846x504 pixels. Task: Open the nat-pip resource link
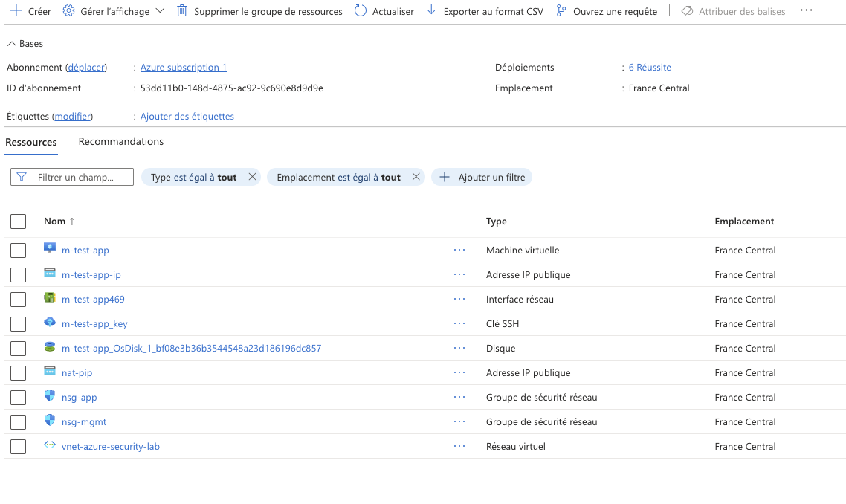pyautogui.click(x=77, y=373)
